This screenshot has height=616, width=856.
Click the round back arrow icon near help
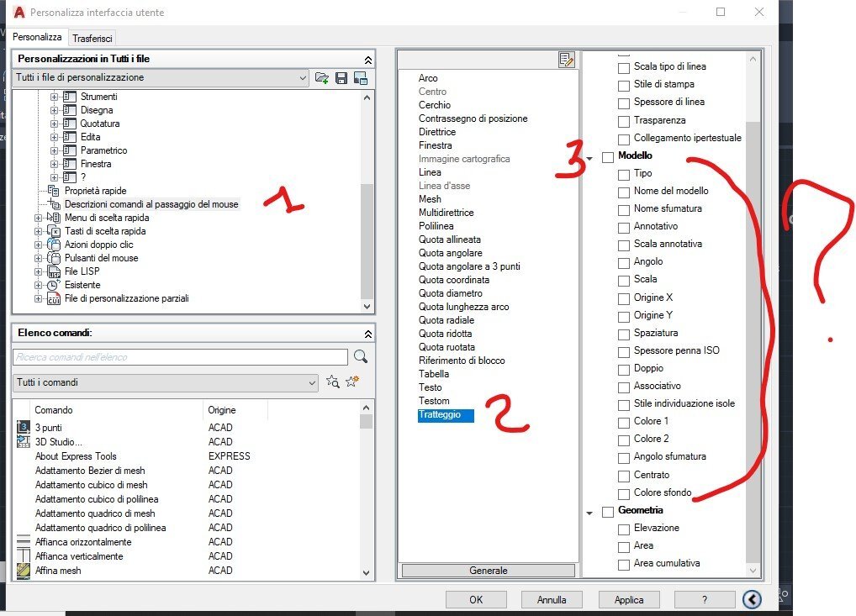point(752,600)
